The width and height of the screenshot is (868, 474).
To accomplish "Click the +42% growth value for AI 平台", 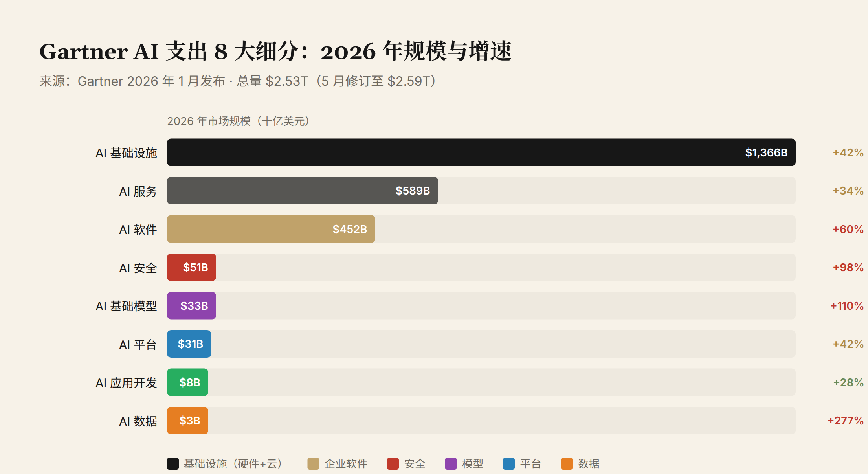I will [848, 344].
